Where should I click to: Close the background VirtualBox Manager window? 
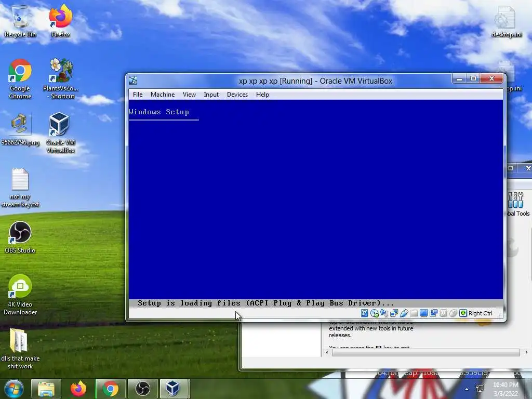tap(528, 168)
